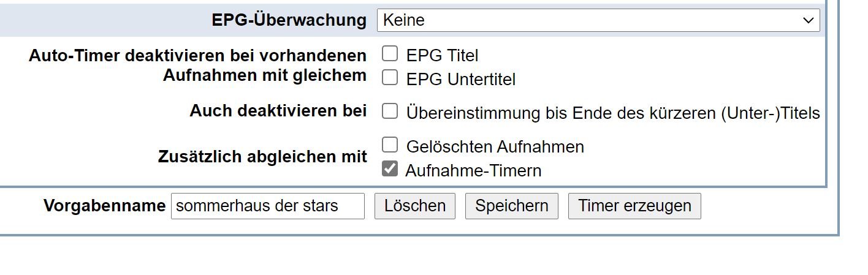The image size is (868, 275).
Task: Enable the EPG Titel checkbox
Action: pyautogui.click(x=390, y=54)
